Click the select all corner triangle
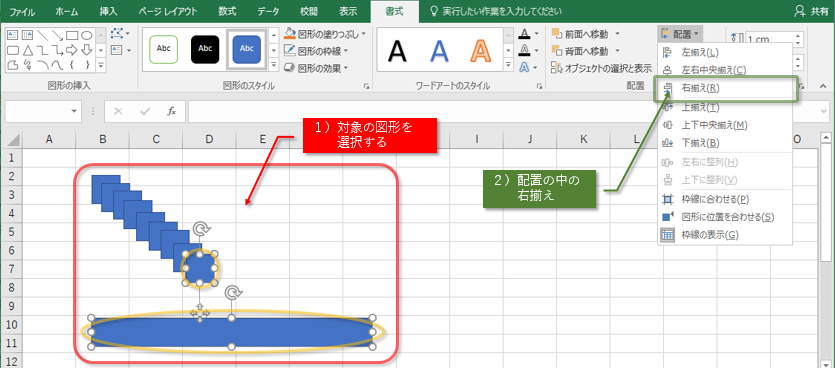 13,140
